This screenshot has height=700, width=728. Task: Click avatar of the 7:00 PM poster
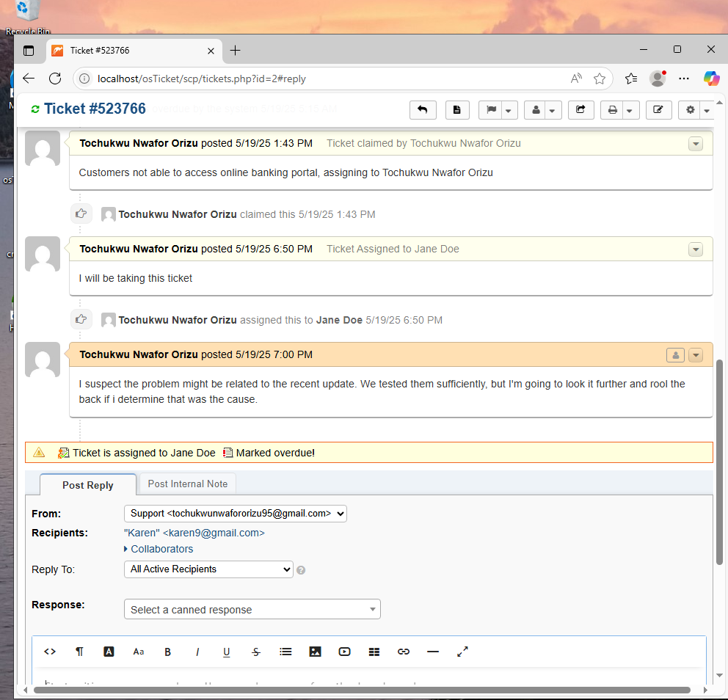coord(43,360)
